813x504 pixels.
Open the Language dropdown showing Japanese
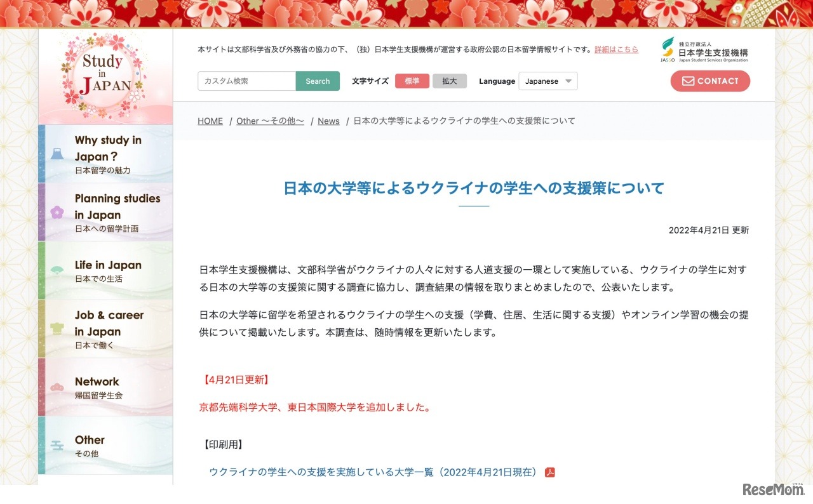pos(548,81)
